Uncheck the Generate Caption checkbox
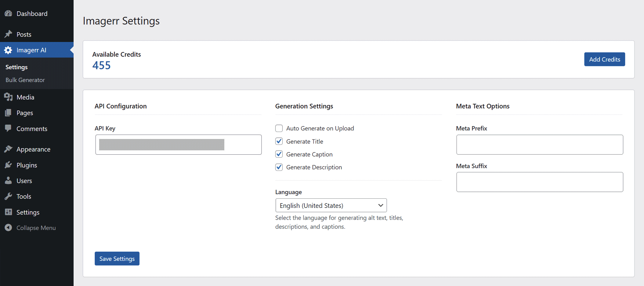This screenshot has height=286, width=644. (279, 154)
